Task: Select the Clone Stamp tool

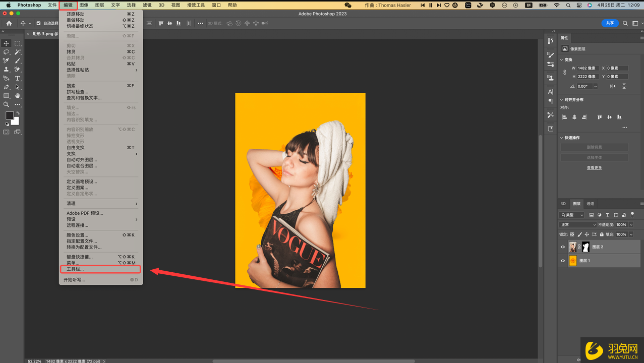Action: point(7,70)
